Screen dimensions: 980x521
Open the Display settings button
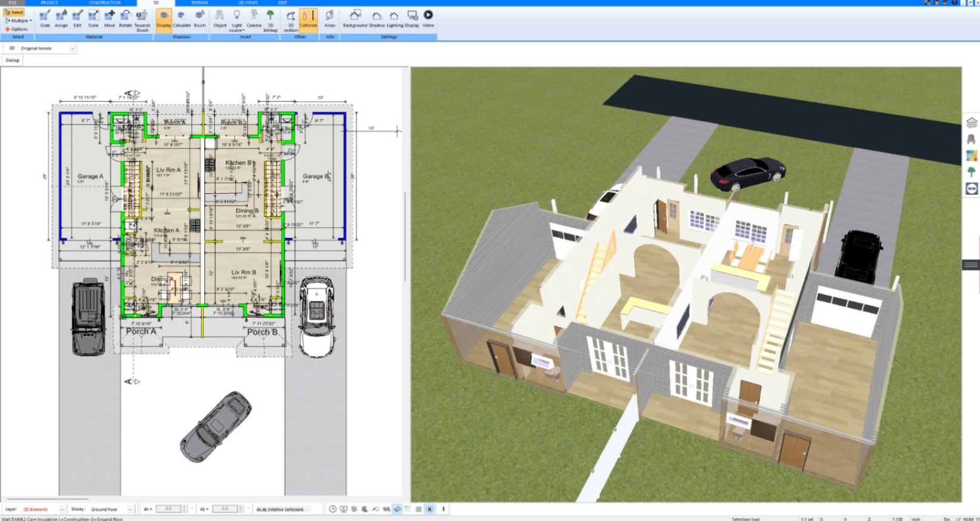click(412, 19)
